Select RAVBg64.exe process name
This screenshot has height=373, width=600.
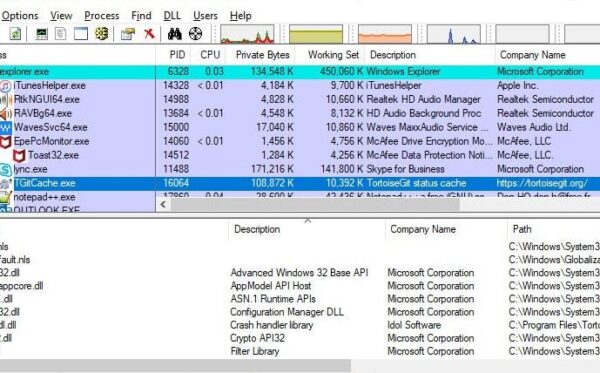click(x=42, y=114)
